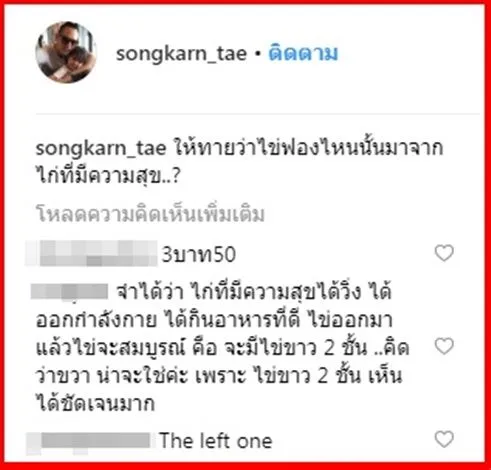This screenshot has height=470, width=491.
Task: Like "The left one" comment
Action: point(444,439)
